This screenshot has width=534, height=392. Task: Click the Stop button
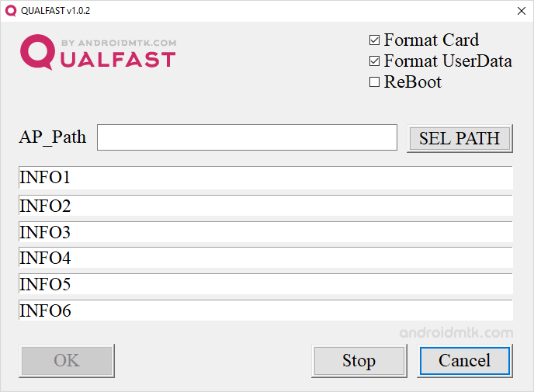[x=359, y=361]
